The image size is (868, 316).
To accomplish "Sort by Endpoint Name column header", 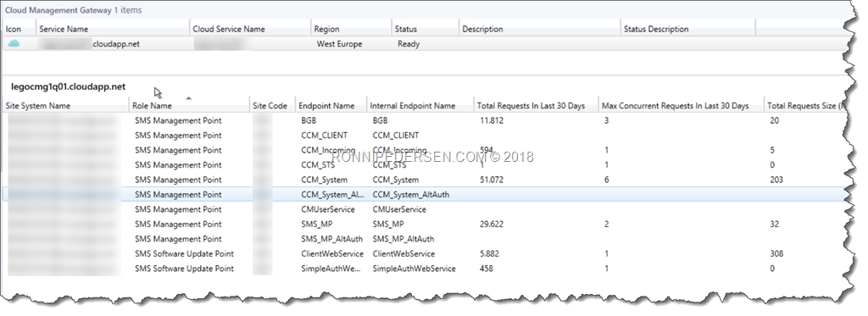I will point(326,106).
